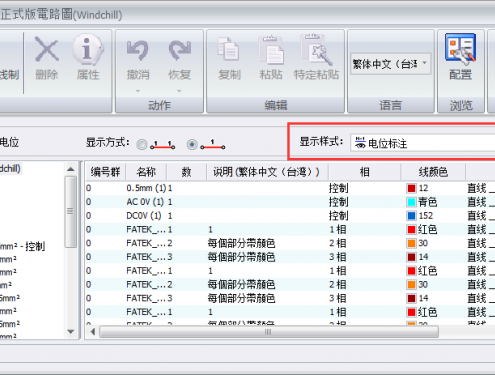Open the 显示样式 电位标注 combo box
495x375 pixels.
(x=422, y=143)
